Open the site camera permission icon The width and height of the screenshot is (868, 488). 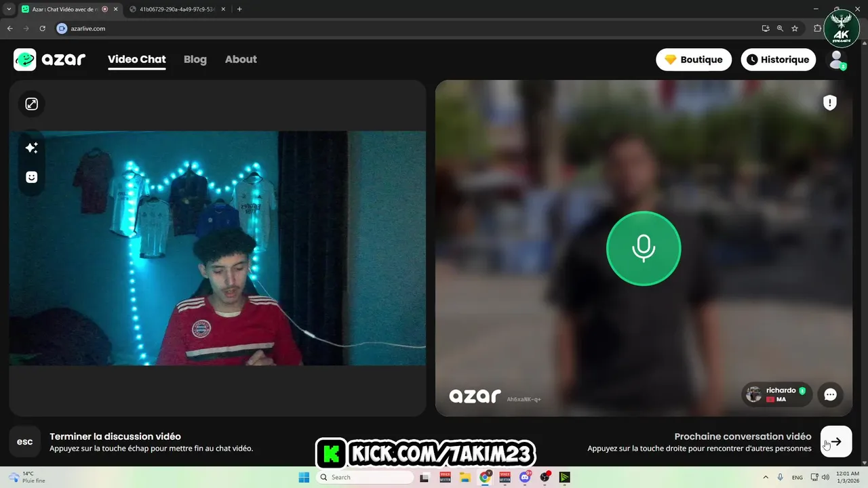[62, 28]
